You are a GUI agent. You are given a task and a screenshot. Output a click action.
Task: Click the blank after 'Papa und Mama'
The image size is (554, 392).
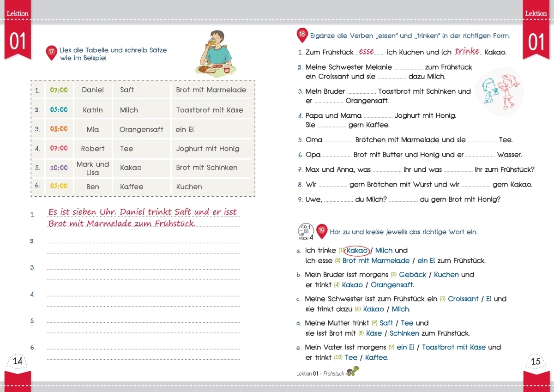tap(378, 116)
